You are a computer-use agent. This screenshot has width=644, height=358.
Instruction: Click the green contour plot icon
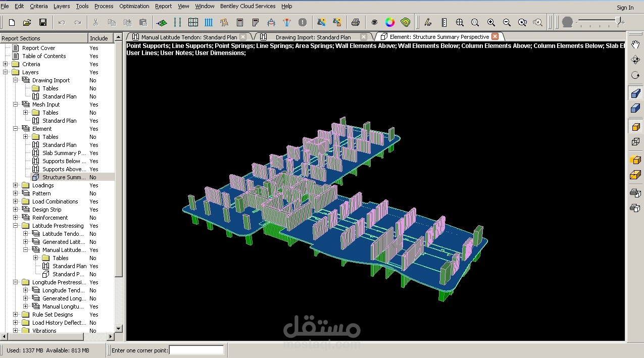click(x=406, y=22)
